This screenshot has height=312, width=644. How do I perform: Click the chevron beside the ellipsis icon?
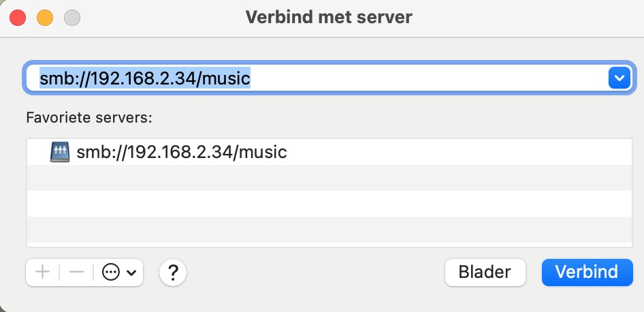[x=131, y=272]
